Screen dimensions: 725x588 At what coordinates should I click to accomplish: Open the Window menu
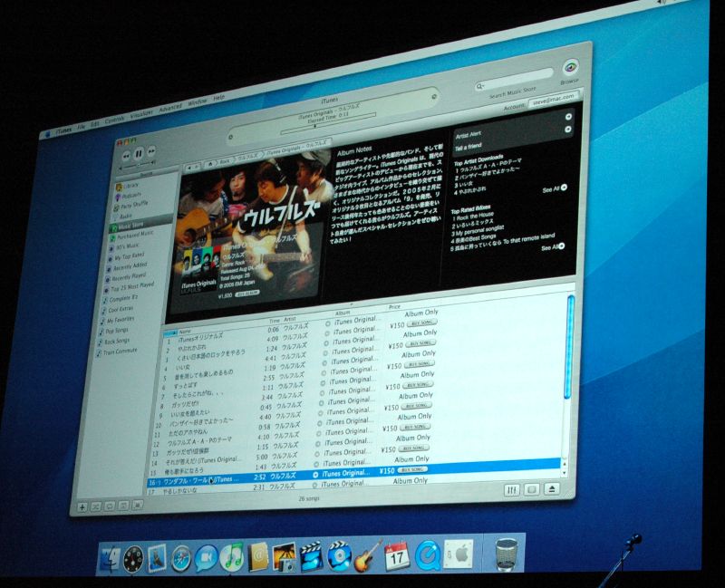click(x=198, y=102)
